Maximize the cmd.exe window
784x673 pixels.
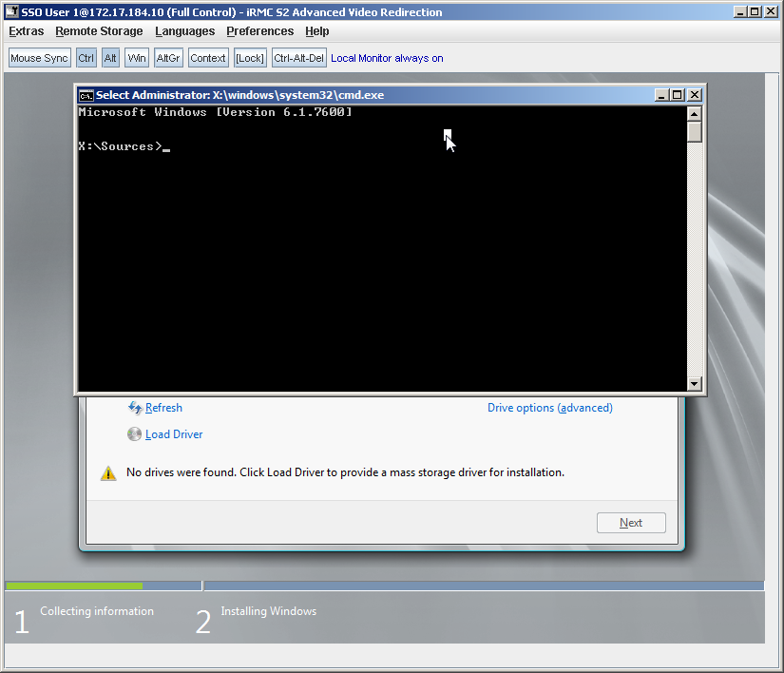click(x=678, y=95)
